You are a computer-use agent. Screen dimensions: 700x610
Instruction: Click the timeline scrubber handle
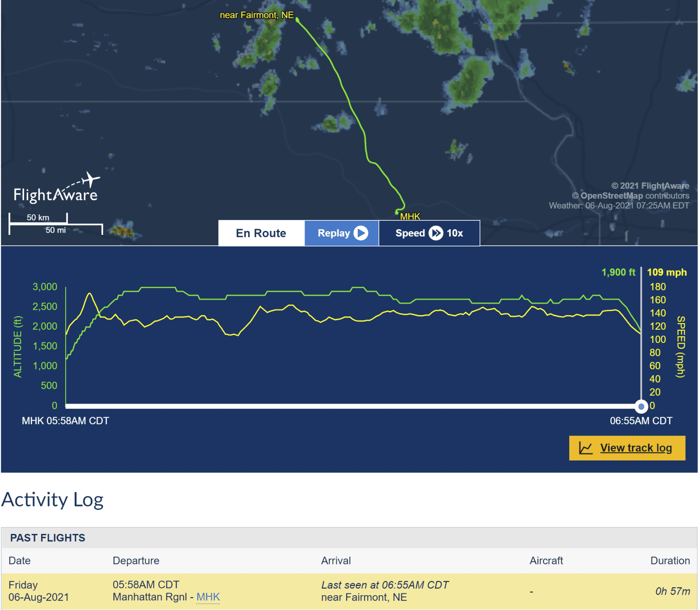(641, 406)
